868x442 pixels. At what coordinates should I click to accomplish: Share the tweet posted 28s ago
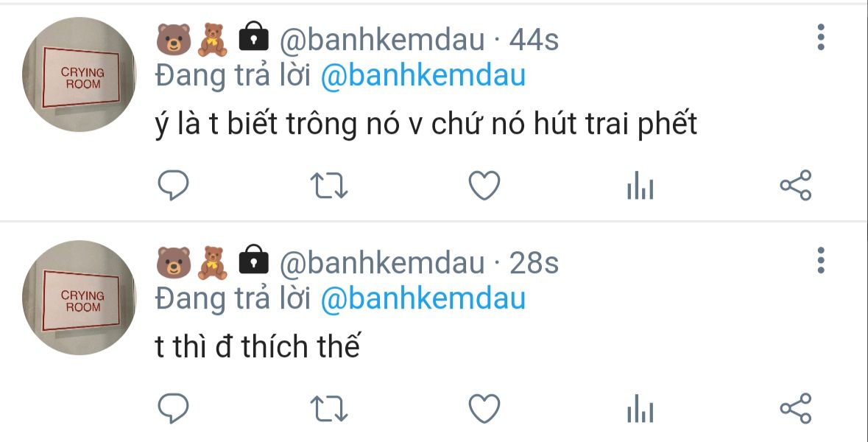[795, 408]
